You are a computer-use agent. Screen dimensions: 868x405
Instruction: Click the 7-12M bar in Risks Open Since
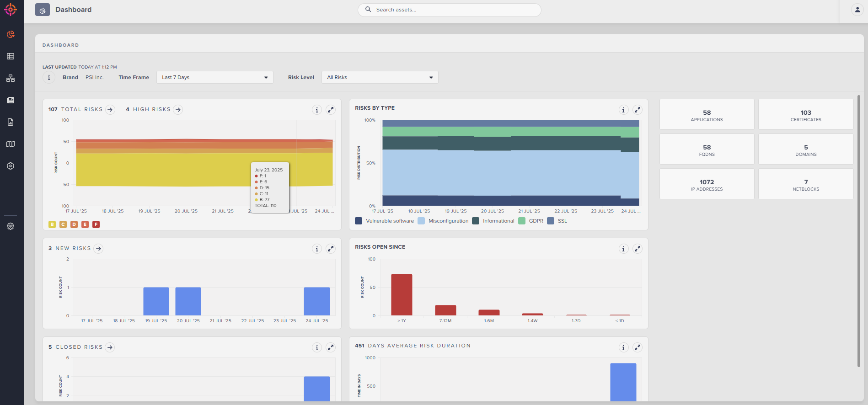pos(445,310)
